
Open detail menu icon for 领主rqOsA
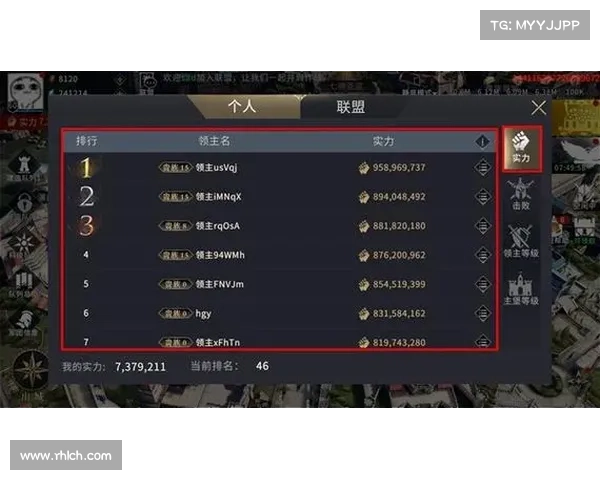click(483, 225)
